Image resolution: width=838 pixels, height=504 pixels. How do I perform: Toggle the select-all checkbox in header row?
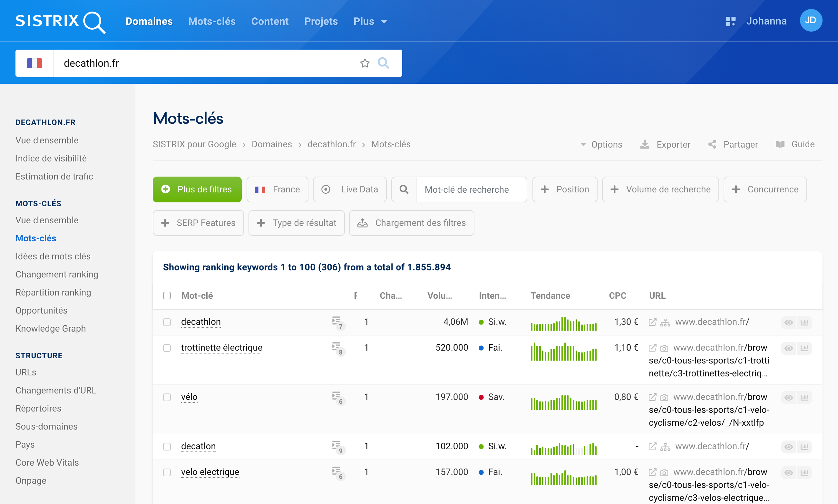(166, 296)
